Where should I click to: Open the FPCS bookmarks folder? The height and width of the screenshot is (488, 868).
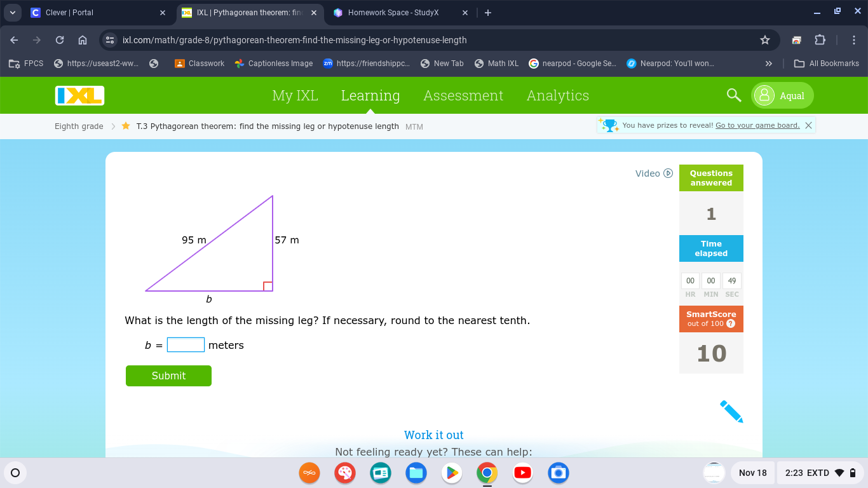(x=26, y=64)
